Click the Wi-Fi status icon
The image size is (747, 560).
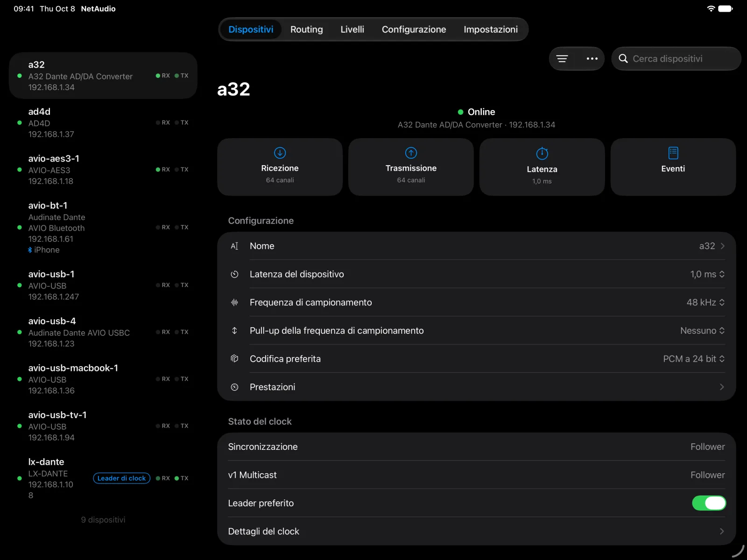711,8
